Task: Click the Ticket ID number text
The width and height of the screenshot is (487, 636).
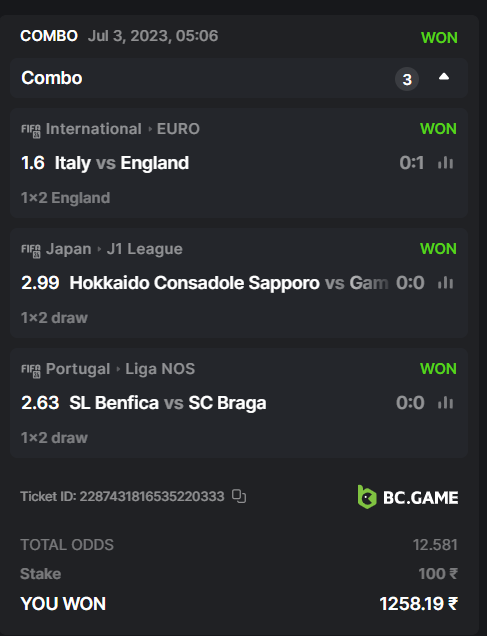Action: [x=152, y=496]
